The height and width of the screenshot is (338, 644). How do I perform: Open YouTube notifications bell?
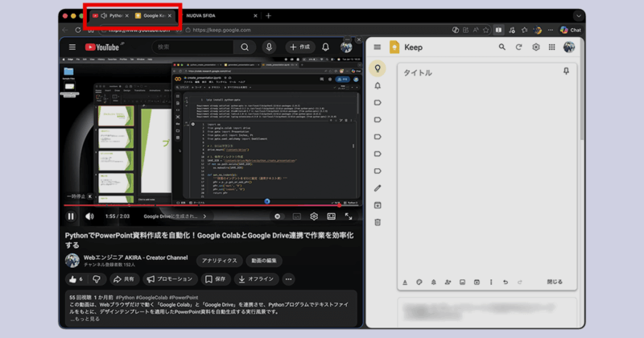(x=325, y=47)
